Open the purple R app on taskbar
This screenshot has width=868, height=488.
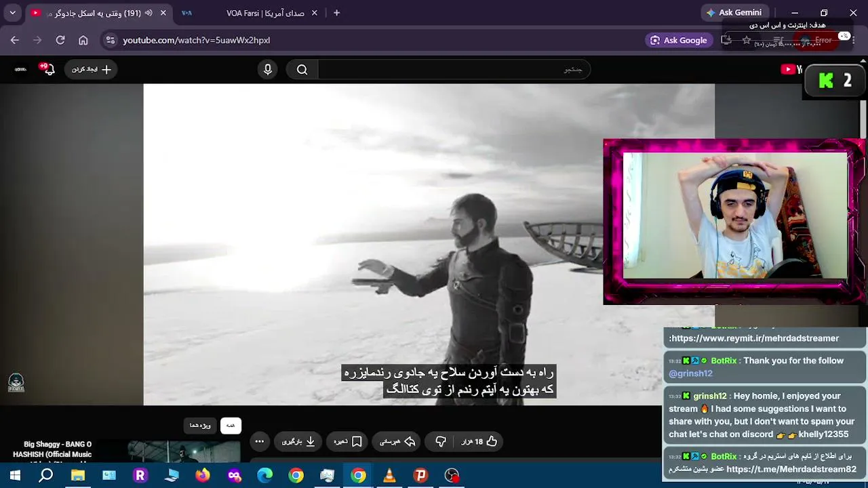pos(140,476)
